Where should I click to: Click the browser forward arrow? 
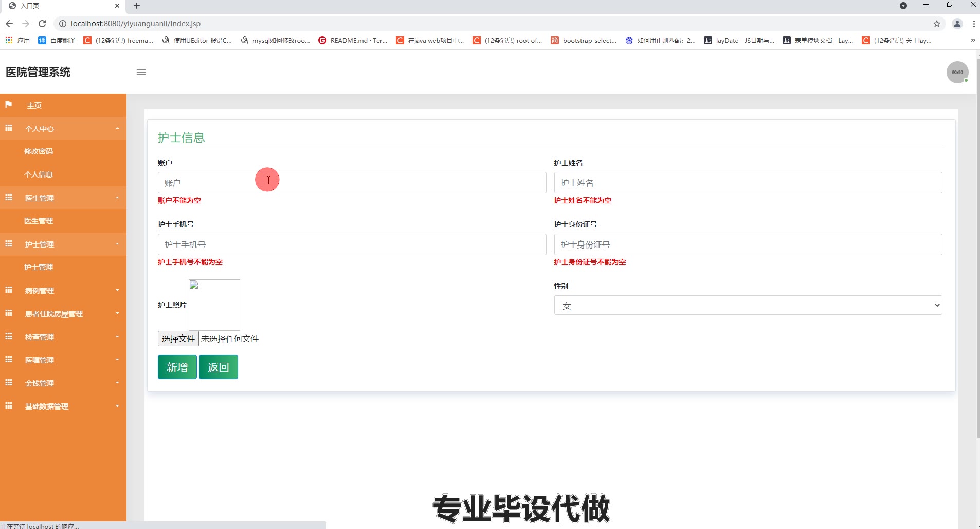(x=26, y=24)
